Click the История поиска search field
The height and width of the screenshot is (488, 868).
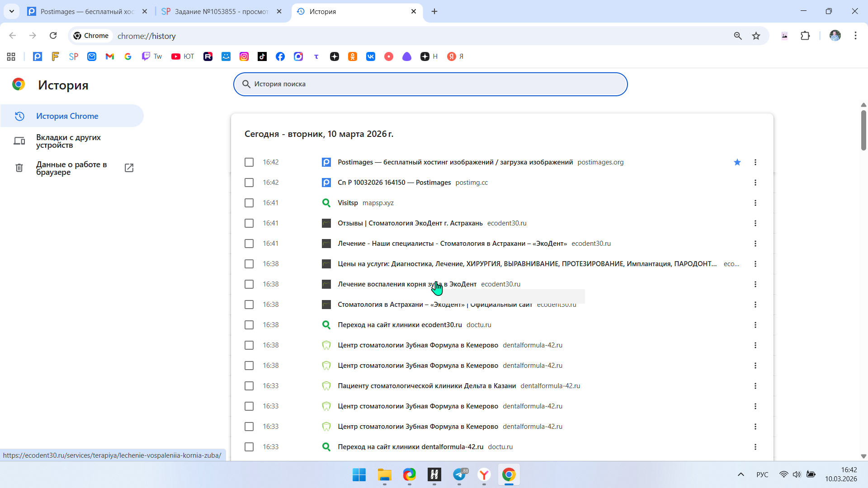429,84
